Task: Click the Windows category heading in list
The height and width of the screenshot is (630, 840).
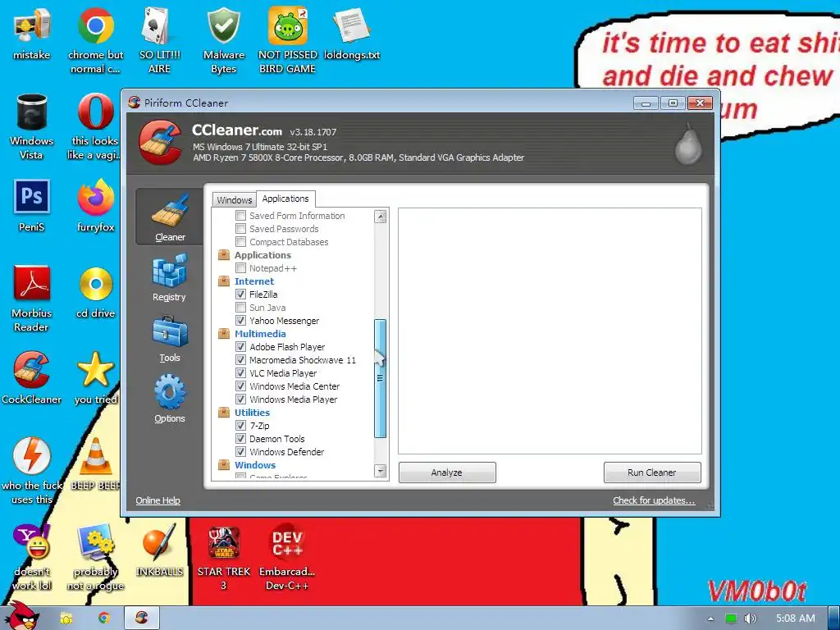Action: click(255, 465)
